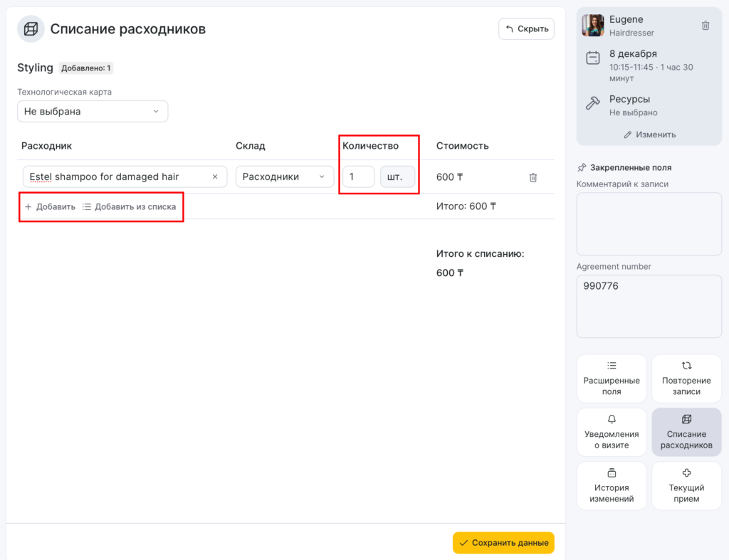
Task: Click the calendar icon beside 8 декабря
Action: point(592,59)
